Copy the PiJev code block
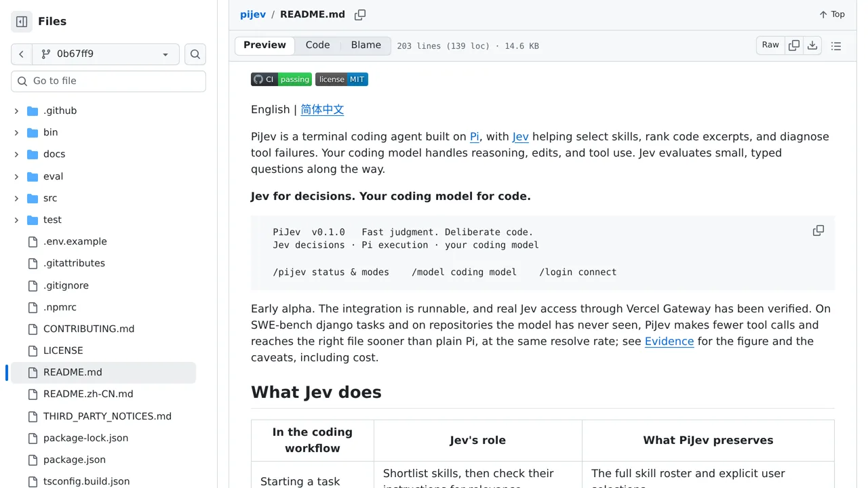The image size is (868, 488). pos(818,230)
